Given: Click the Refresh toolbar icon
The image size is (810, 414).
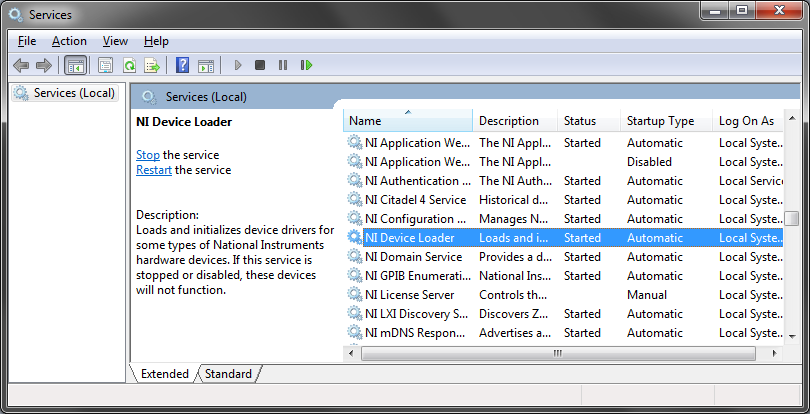Looking at the screenshot, I should 129,65.
